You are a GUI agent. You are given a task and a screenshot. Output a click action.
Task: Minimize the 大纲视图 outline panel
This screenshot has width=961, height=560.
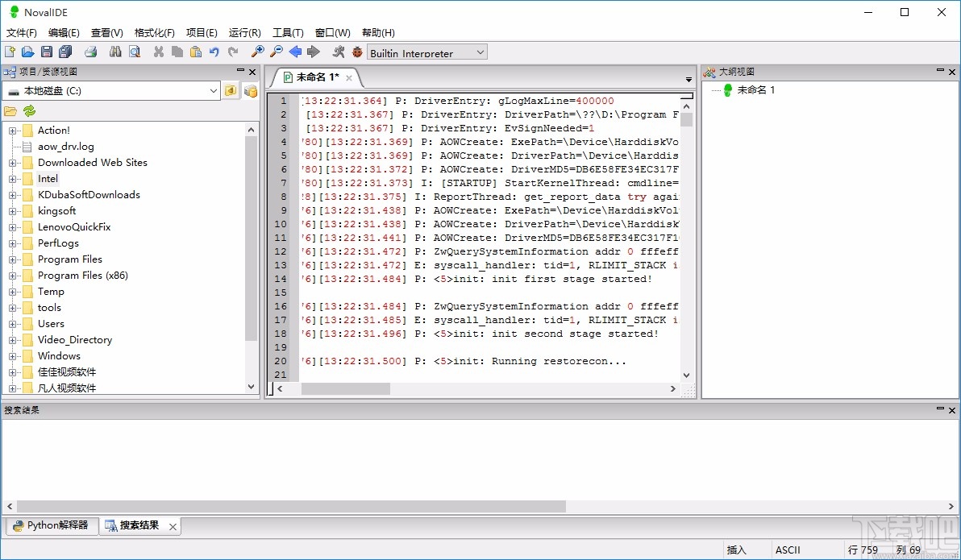click(940, 71)
